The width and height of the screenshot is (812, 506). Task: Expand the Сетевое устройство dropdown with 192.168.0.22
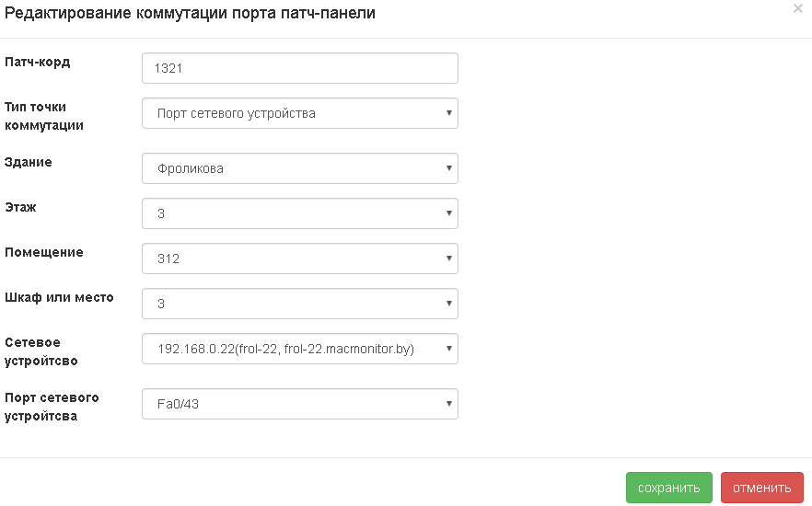click(300, 349)
